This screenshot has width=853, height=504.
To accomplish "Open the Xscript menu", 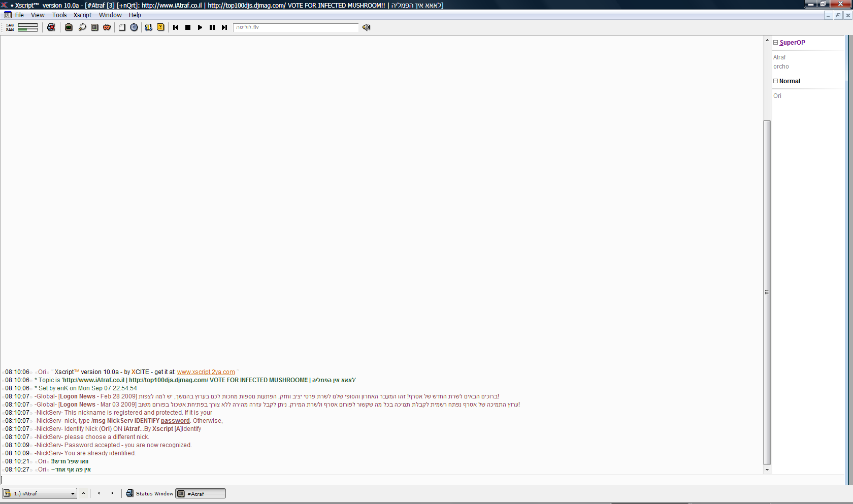I will (82, 15).
